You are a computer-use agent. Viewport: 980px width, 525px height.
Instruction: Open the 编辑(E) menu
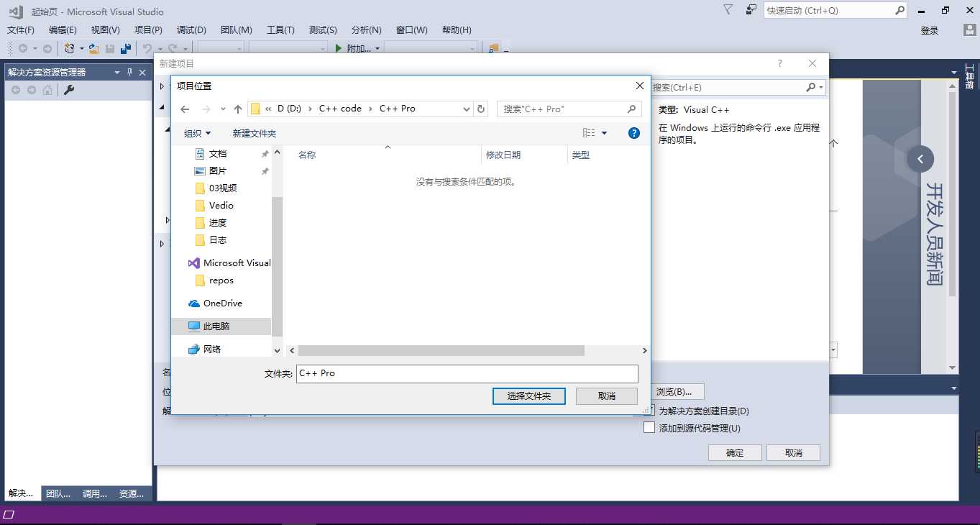coord(63,29)
